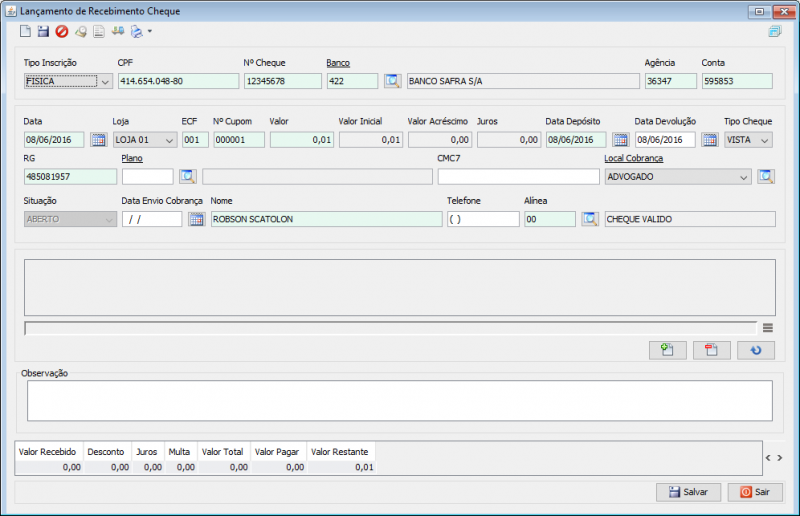Expand the Tipo Cheque VISTA dropdown
The image size is (800, 516).
764,140
